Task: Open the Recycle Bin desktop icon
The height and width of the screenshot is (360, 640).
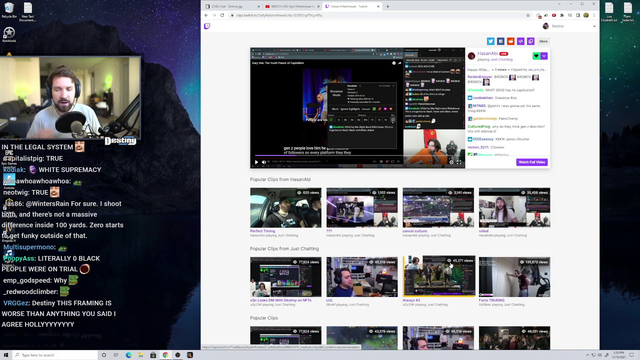Action: 9,10
